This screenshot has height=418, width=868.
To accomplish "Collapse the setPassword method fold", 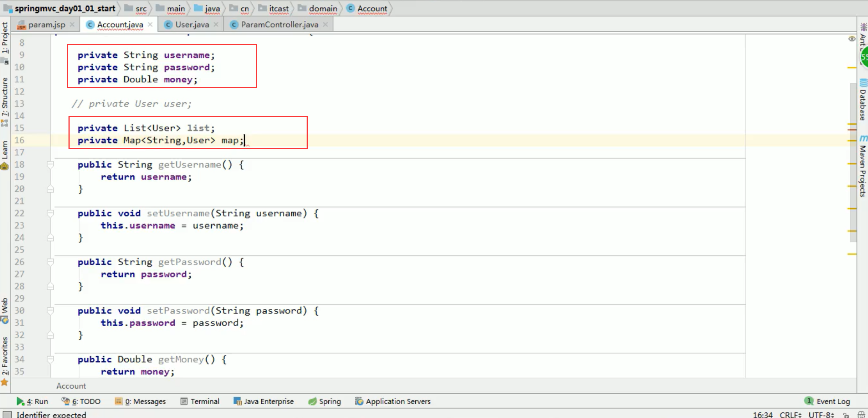I will [50, 311].
